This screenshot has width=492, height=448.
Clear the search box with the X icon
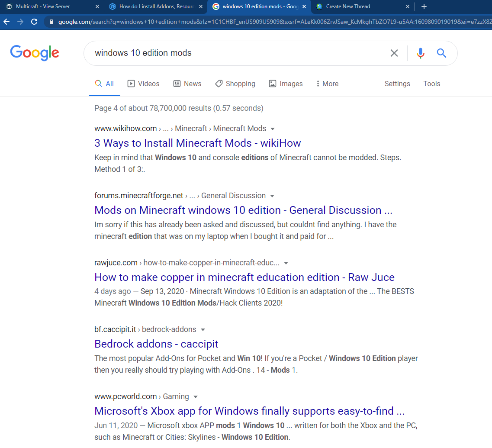point(394,53)
